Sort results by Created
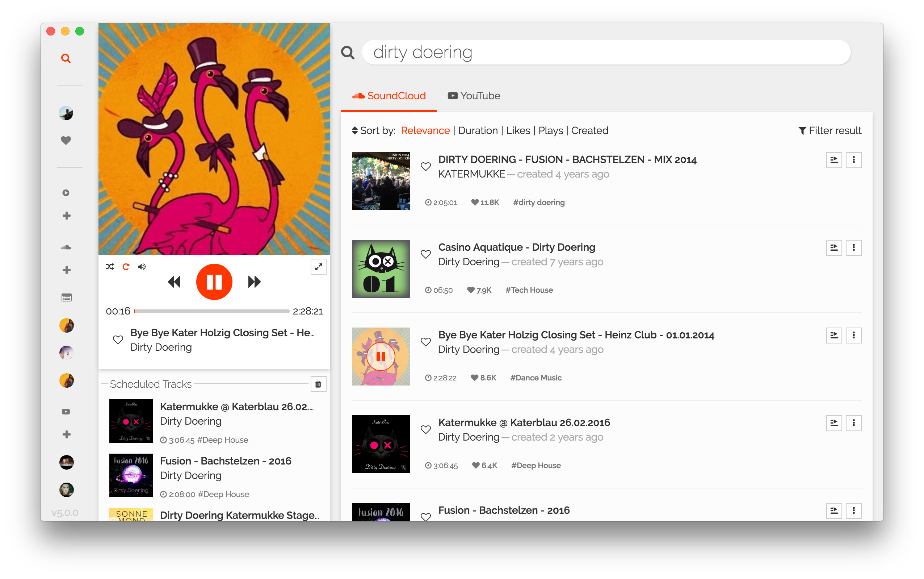Image resolution: width=924 pixels, height=579 pixels. click(589, 130)
